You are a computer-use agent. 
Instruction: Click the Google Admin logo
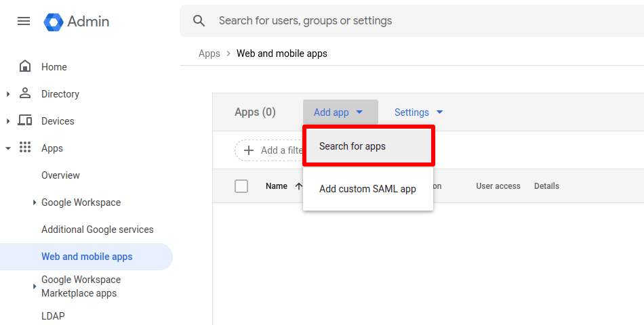tap(54, 22)
